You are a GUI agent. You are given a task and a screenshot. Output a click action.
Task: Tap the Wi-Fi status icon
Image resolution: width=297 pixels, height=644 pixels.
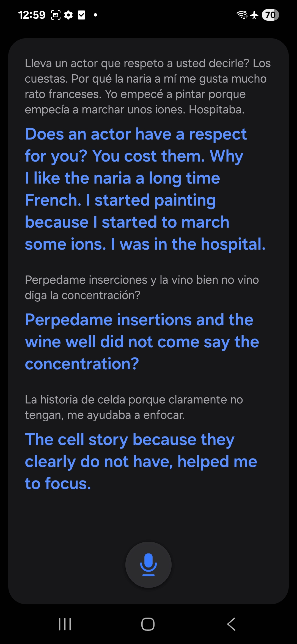point(242,15)
